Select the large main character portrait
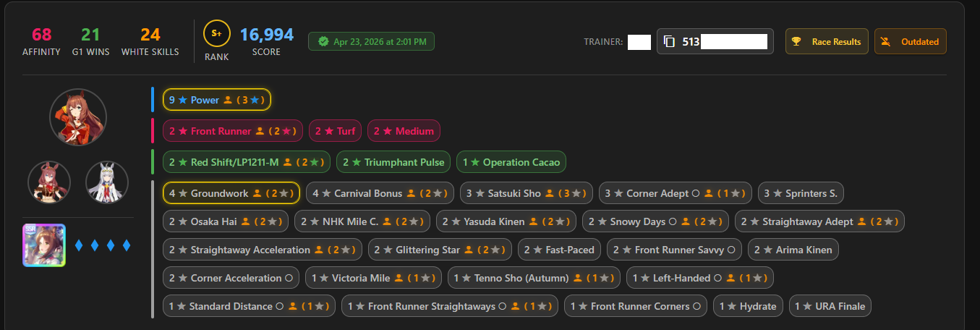Viewport: 980px width, 330px height. tap(78, 117)
